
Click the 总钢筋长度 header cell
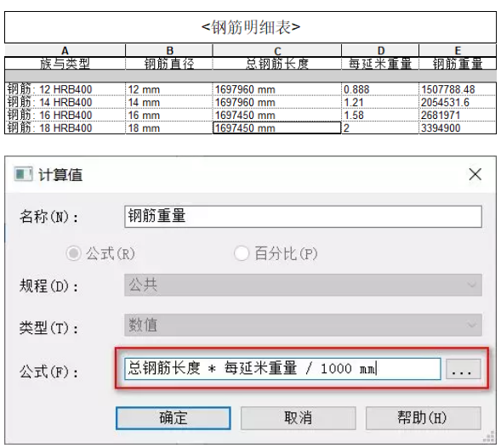(277, 64)
